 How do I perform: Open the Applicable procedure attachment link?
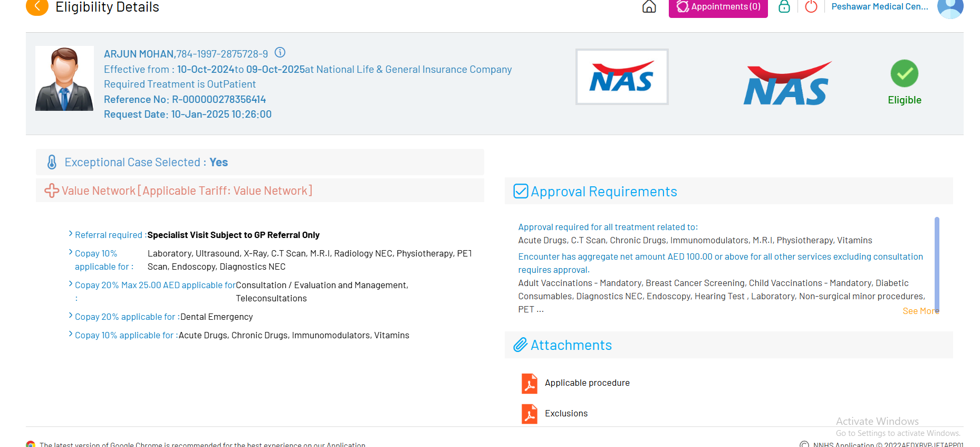[x=587, y=383]
